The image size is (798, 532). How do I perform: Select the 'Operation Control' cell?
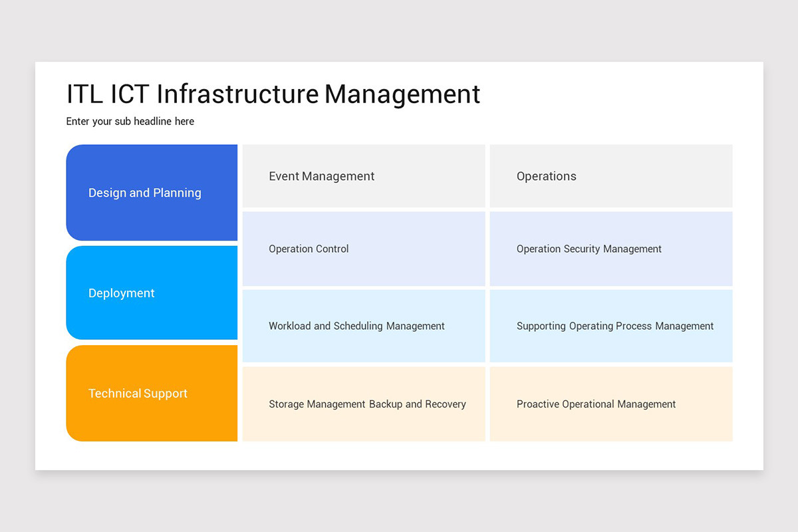click(x=363, y=249)
